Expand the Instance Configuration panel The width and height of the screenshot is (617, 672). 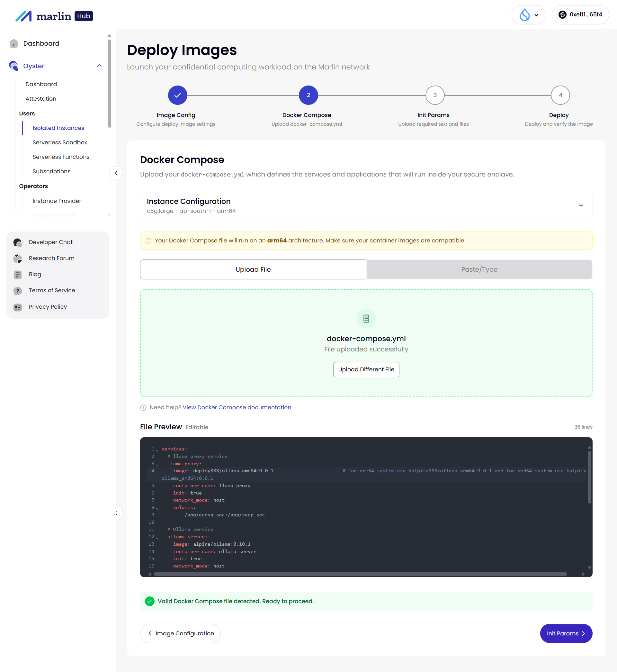pos(581,205)
